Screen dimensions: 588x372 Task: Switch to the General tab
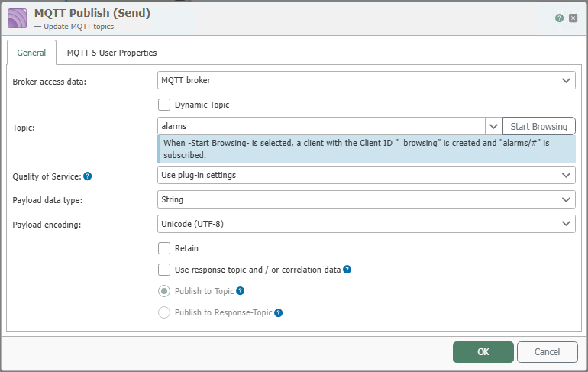[x=31, y=53]
